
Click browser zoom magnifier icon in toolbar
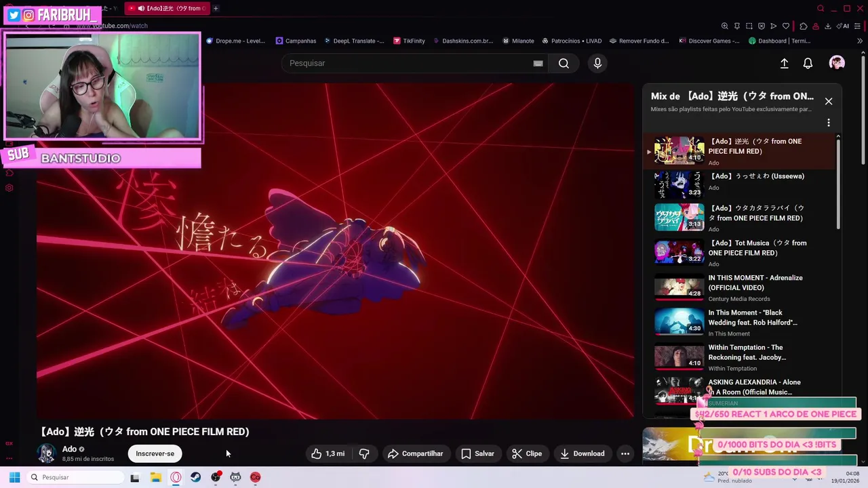724,26
